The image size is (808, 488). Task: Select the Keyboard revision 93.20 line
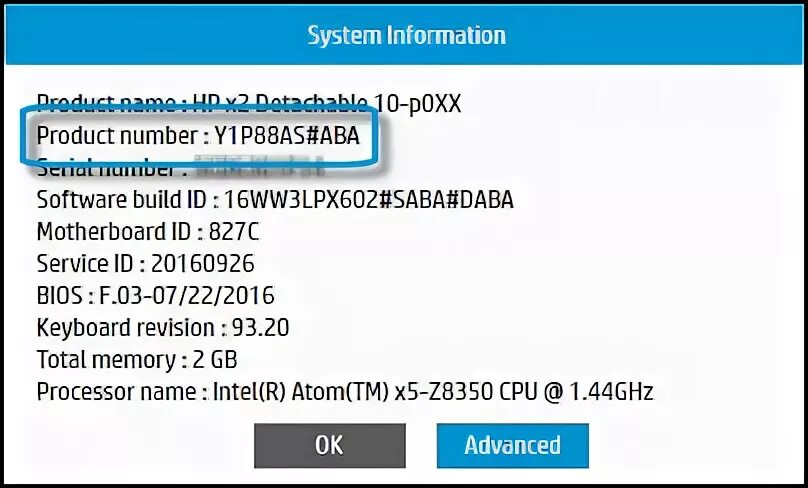coord(163,328)
